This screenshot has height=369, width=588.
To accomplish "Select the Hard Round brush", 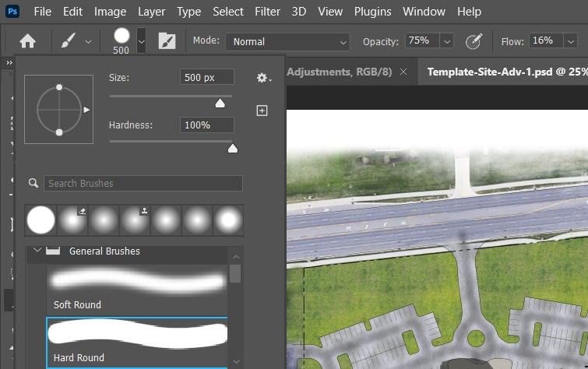I will [x=137, y=343].
